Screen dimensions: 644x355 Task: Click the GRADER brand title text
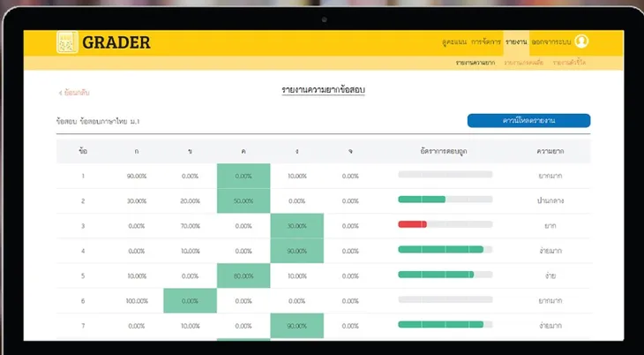(116, 42)
